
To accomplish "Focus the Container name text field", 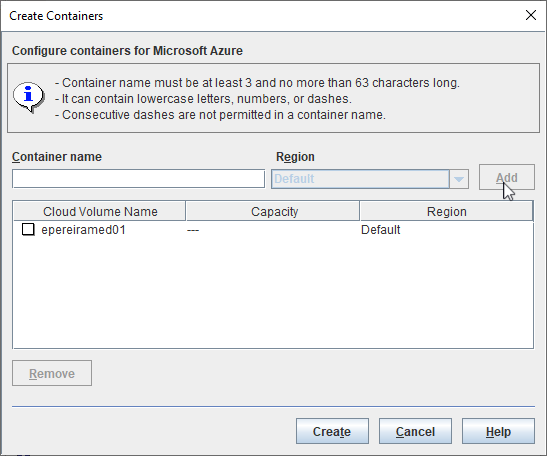I will click(138, 179).
